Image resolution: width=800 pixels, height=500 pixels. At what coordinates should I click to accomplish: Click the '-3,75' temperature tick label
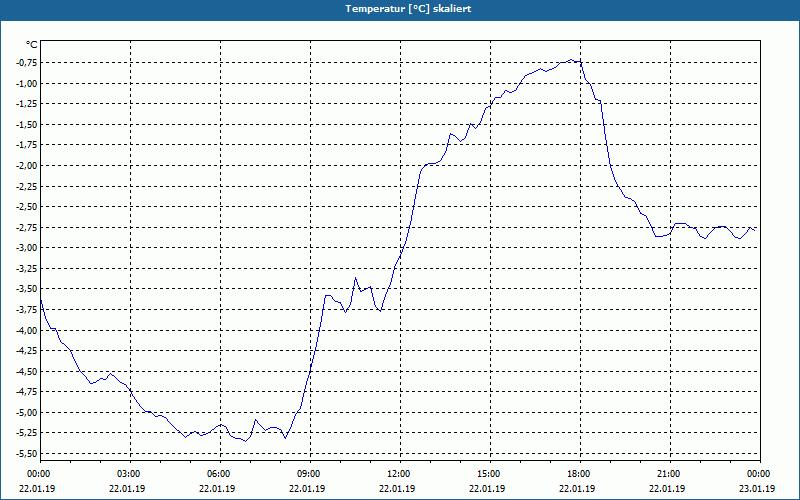tap(28, 309)
